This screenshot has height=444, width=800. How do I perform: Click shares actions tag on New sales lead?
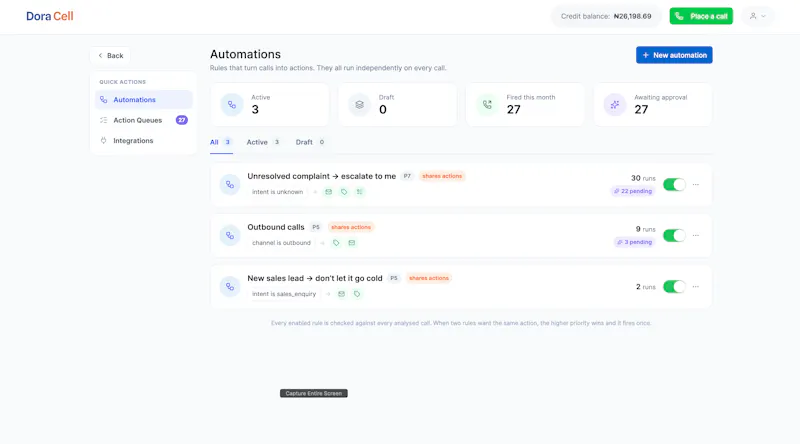tap(429, 278)
